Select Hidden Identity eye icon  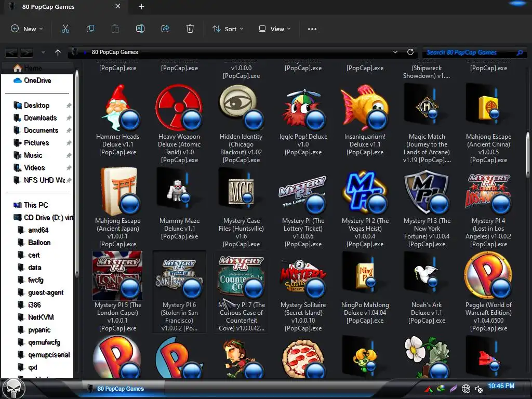coord(241,107)
